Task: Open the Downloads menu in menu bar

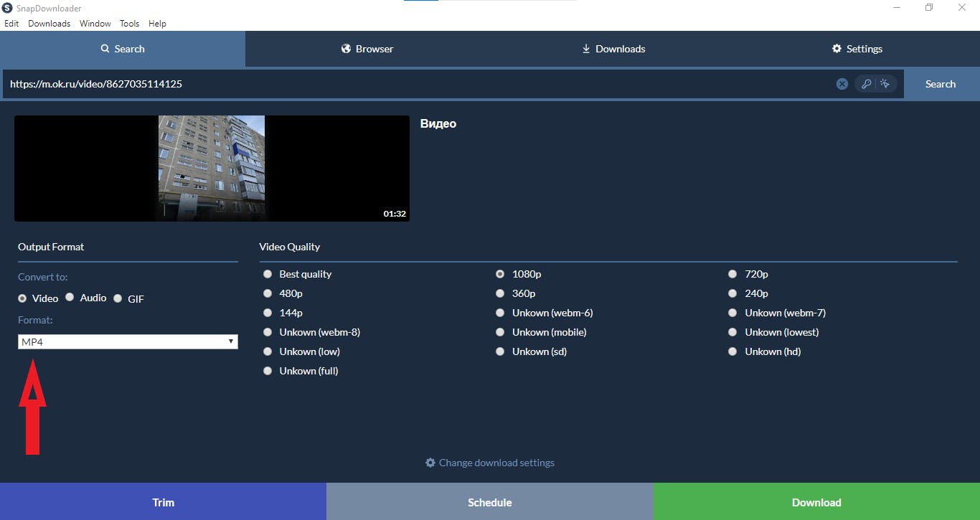Action: click(50, 24)
